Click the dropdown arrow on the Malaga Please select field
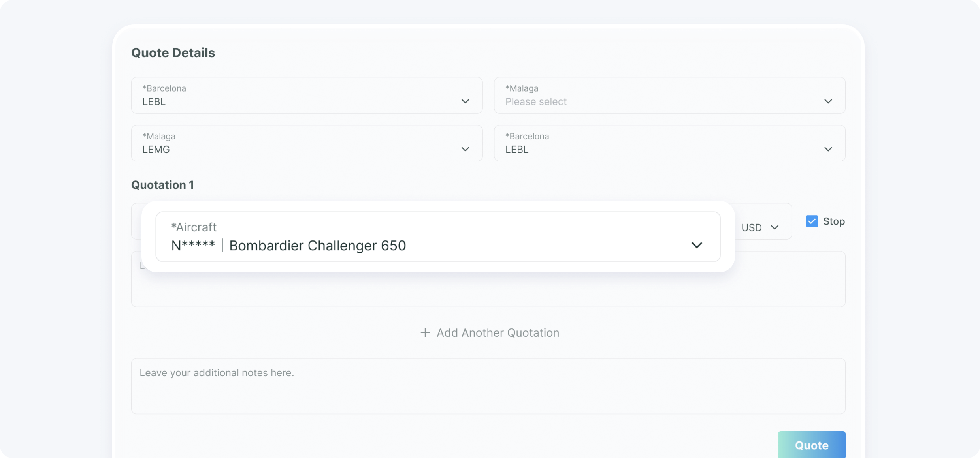980x458 pixels. tap(829, 101)
